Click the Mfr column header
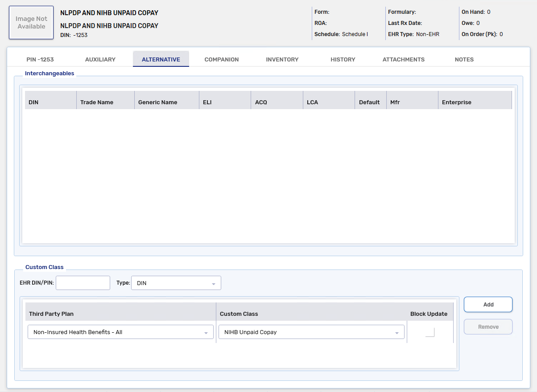Screen dimensions: 537x392 412,100
